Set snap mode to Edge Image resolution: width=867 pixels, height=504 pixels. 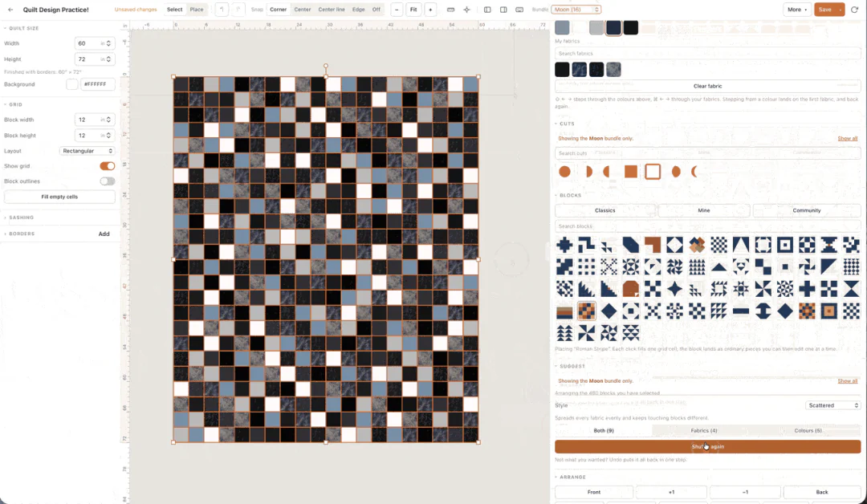[x=358, y=10]
